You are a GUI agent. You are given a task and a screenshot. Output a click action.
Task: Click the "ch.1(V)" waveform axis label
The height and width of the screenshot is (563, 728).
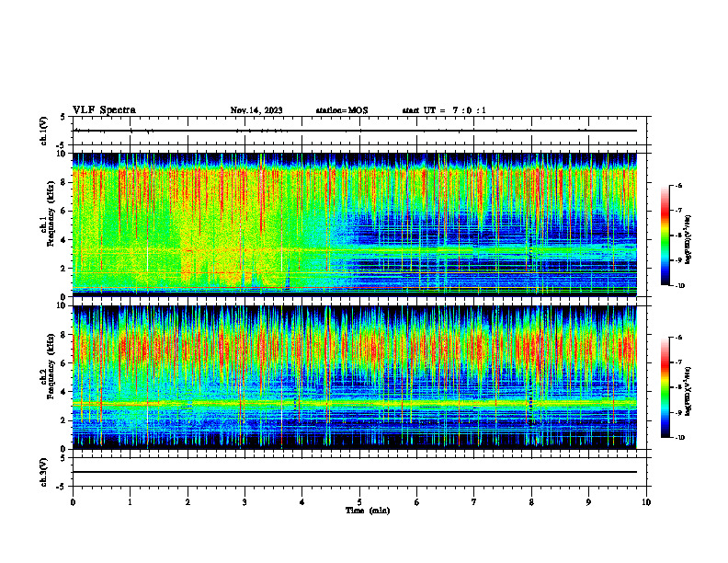coord(43,131)
